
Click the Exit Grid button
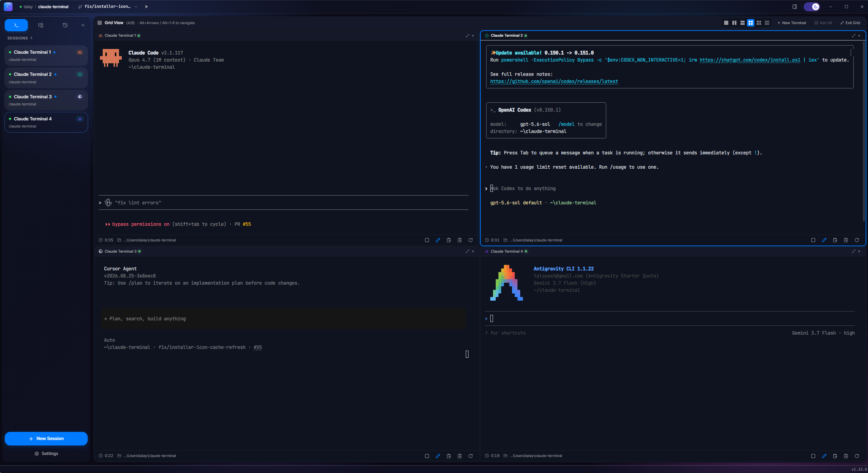[x=850, y=23]
